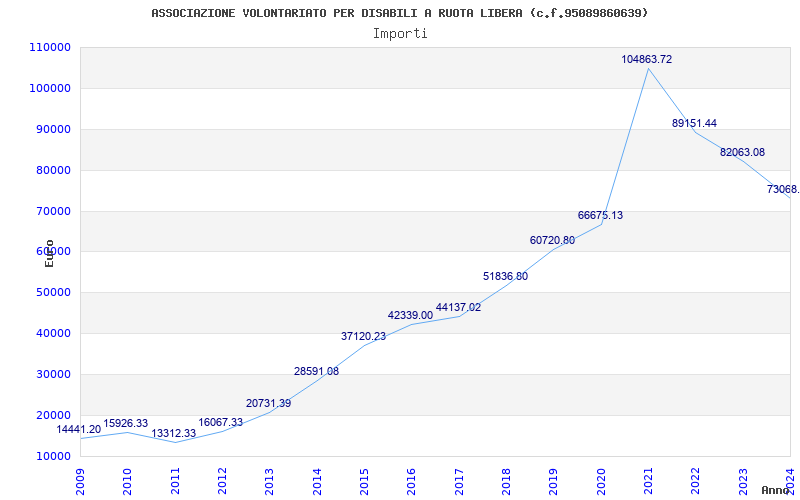Click the Anno x-axis title

(x=776, y=490)
